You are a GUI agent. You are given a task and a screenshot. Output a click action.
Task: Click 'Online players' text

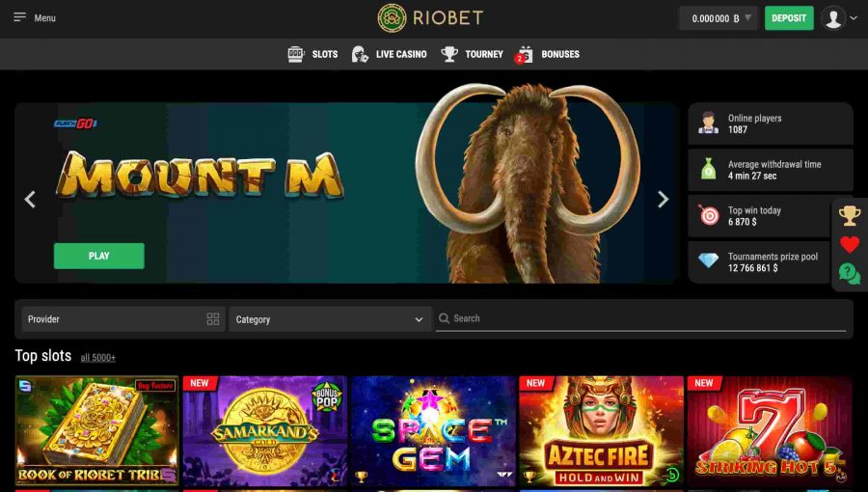point(754,119)
